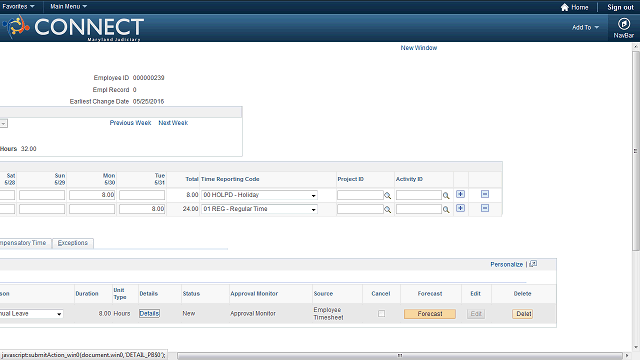
Task: Click the Activity ID field in Regular Time row
Action: tap(419, 209)
